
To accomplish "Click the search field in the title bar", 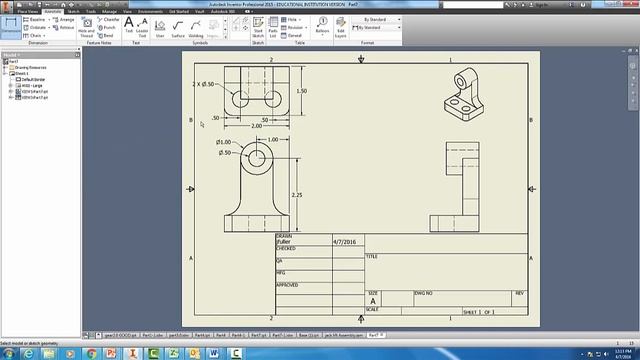I will [x=473, y=5].
